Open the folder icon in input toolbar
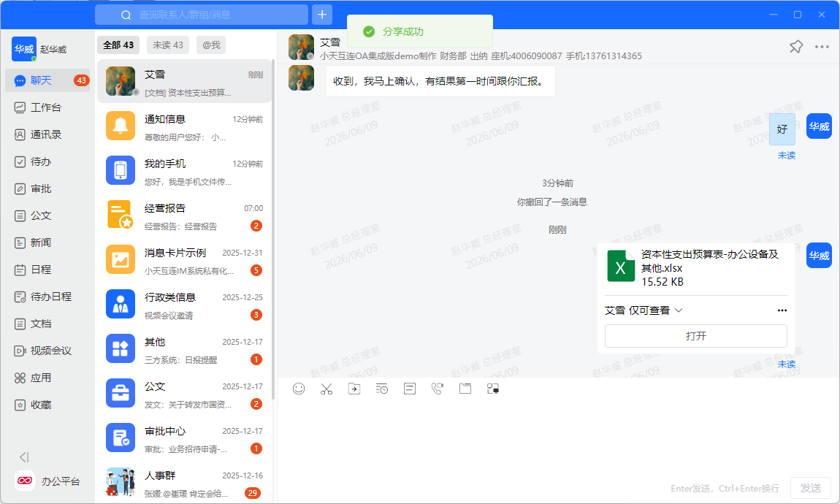The width and height of the screenshot is (840, 504). click(465, 389)
